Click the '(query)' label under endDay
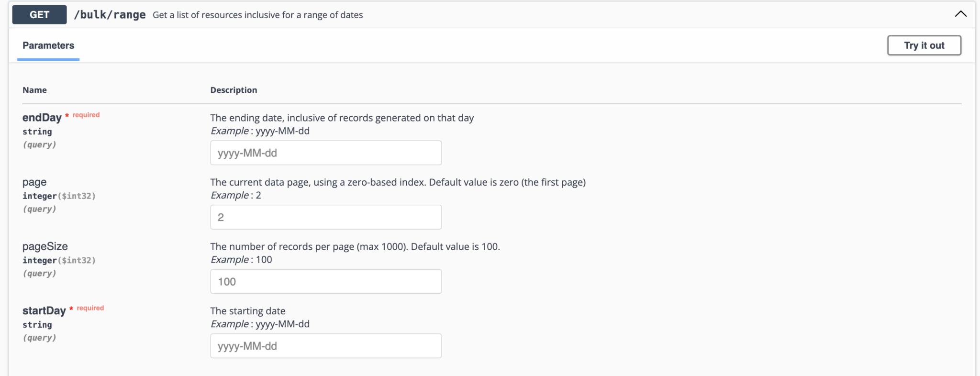980x376 pixels. (39, 144)
